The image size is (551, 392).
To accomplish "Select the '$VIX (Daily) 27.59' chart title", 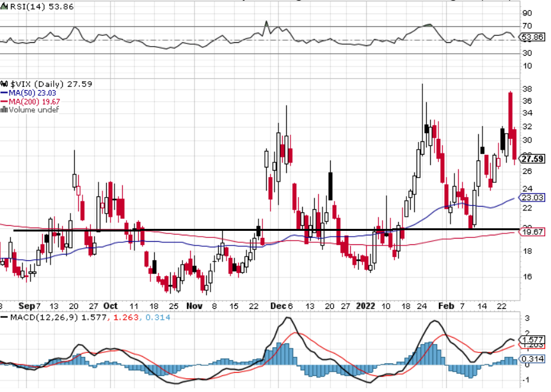I will [x=51, y=84].
